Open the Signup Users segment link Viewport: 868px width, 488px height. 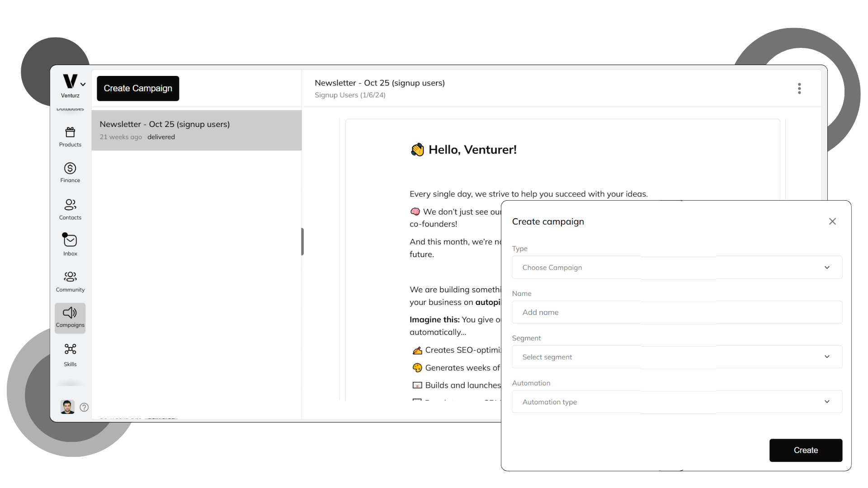(350, 95)
